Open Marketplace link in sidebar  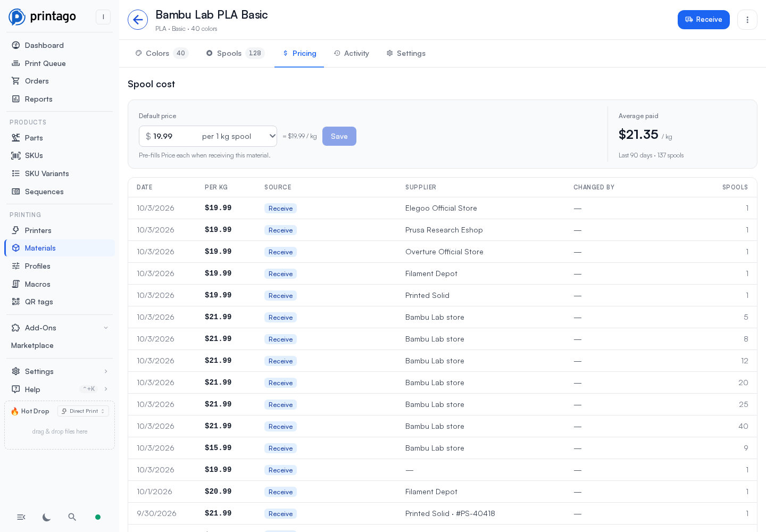[x=60, y=345]
